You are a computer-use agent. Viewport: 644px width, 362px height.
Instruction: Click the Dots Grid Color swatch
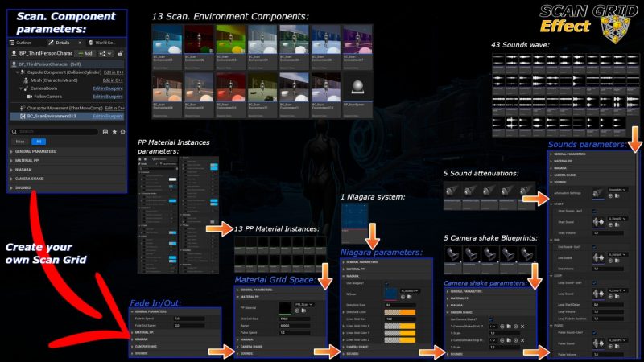401,313
